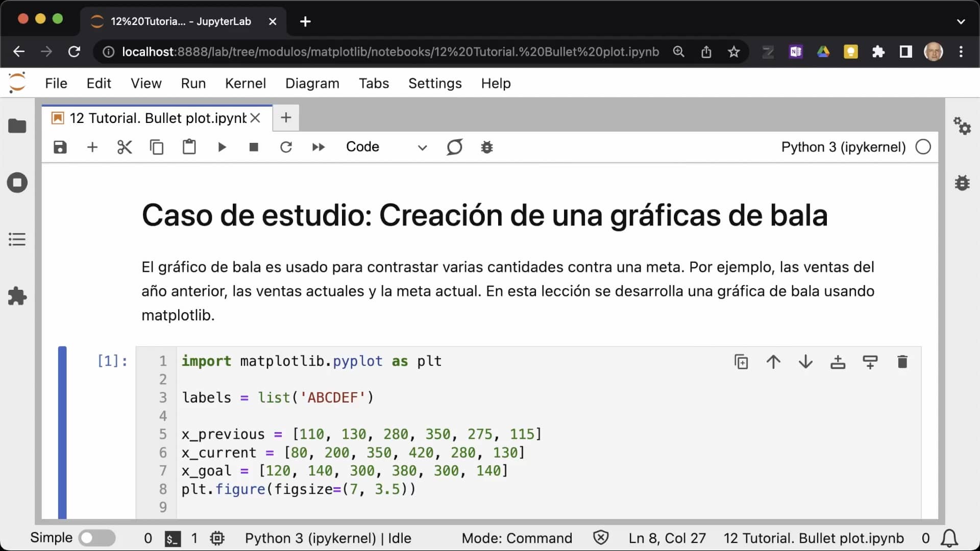Toggle Simple interface mode switch
This screenshot has height=551, width=980.
[97, 538]
